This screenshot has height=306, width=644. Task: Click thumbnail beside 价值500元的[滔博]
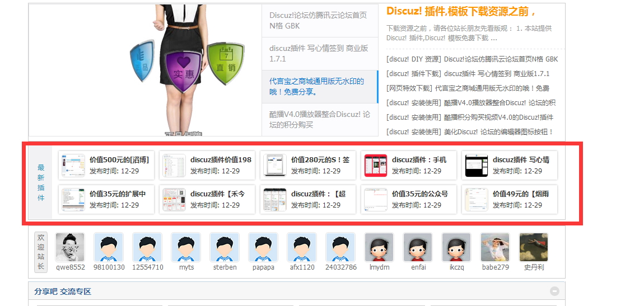tap(73, 166)
